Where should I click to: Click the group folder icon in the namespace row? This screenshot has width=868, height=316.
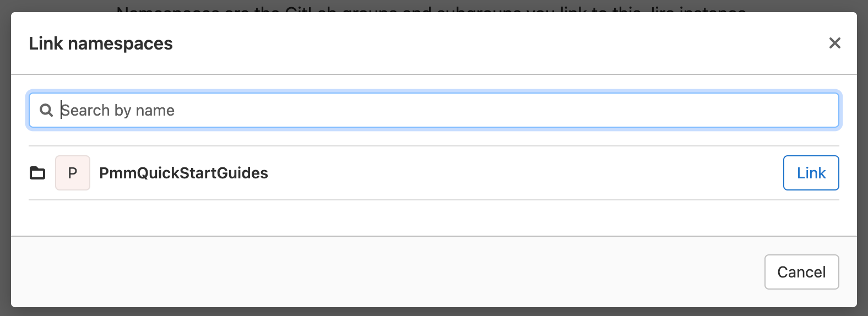(x=37, y=173)
